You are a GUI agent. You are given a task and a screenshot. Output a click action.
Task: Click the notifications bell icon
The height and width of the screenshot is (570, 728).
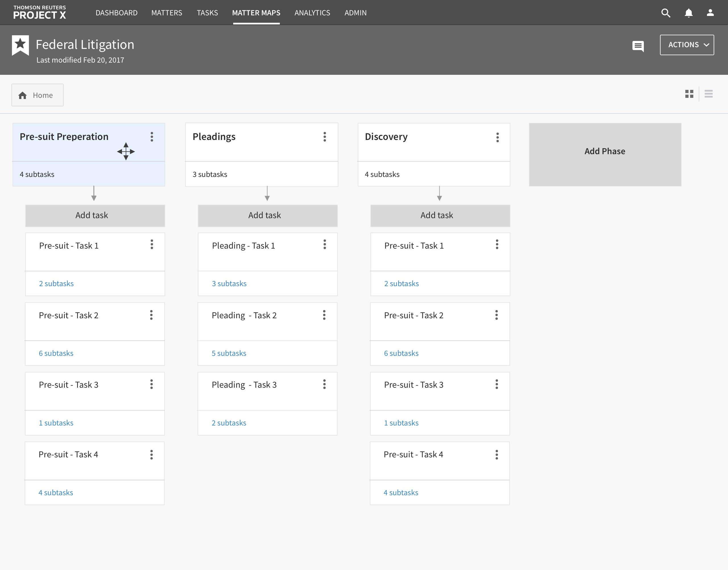tap(688, 13)
